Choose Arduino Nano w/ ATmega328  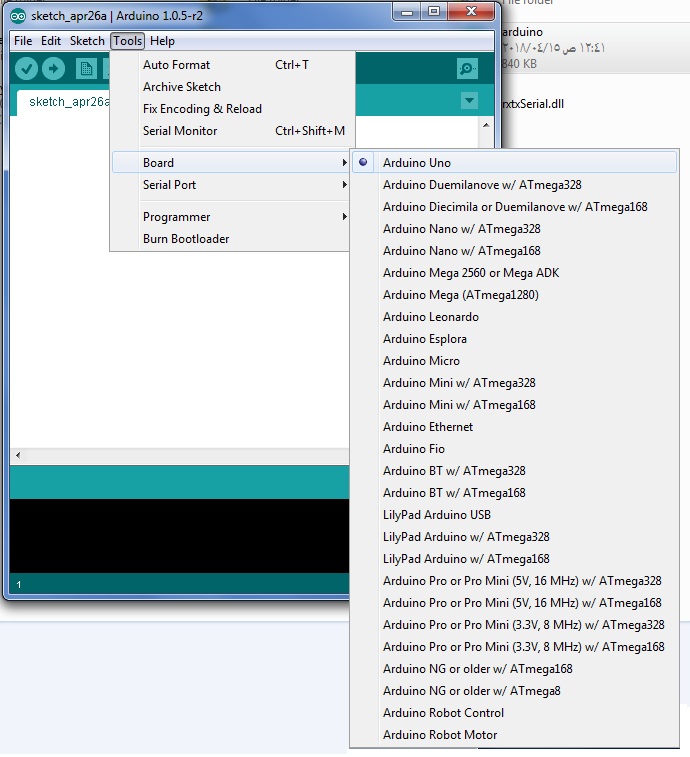514,229
